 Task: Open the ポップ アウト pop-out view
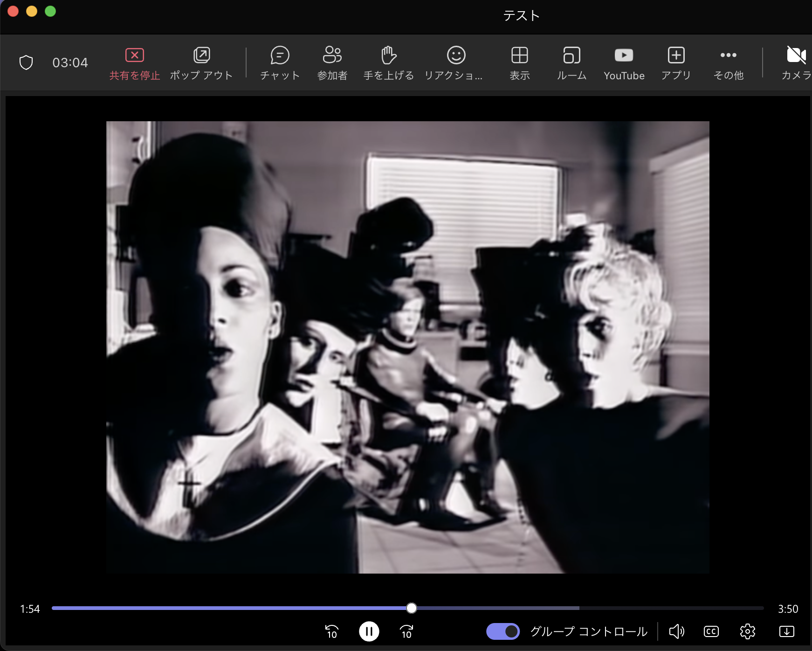coord(201,63)
